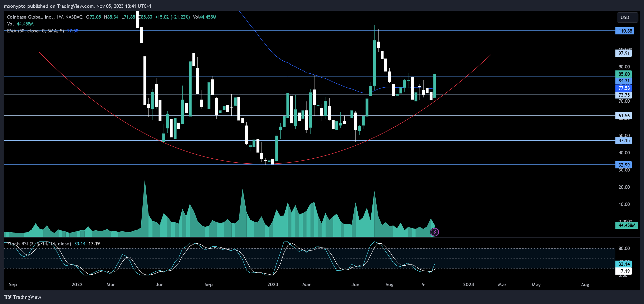Click the 80.00 Stoch RSI scale label
Viewport: 644px width, 304px height.
point(624,248)
